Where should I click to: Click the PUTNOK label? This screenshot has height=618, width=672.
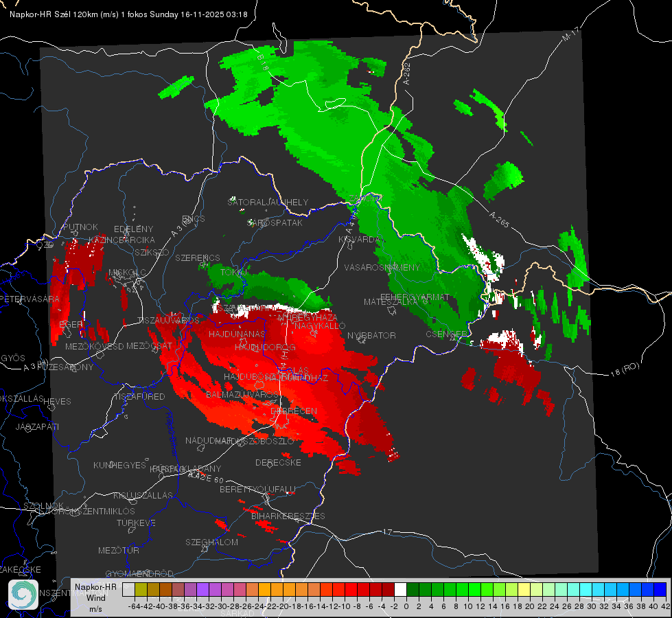(x=80, y=227)
